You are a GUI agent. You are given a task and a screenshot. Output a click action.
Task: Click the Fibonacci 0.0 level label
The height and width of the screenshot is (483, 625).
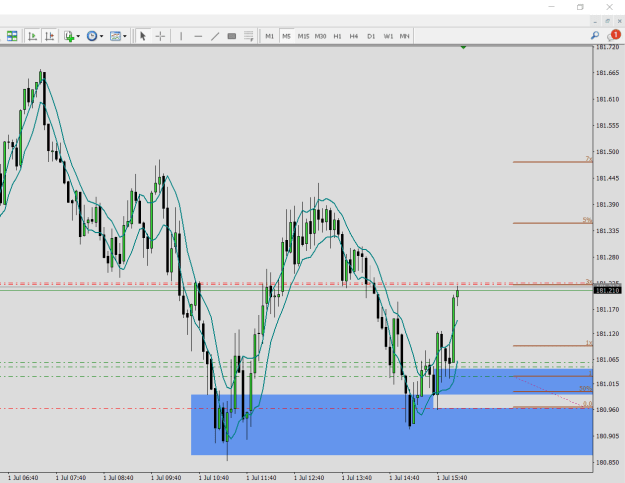[x=588, y=404]
